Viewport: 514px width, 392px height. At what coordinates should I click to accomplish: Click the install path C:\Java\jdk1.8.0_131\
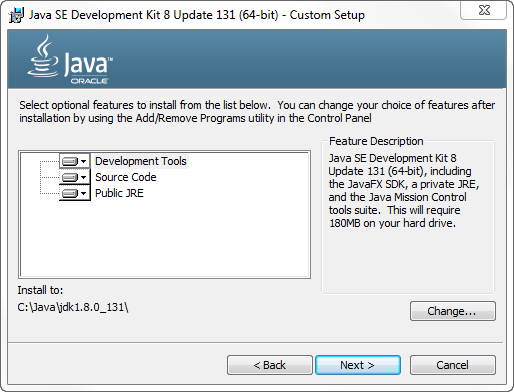click(x=73, y=307)
